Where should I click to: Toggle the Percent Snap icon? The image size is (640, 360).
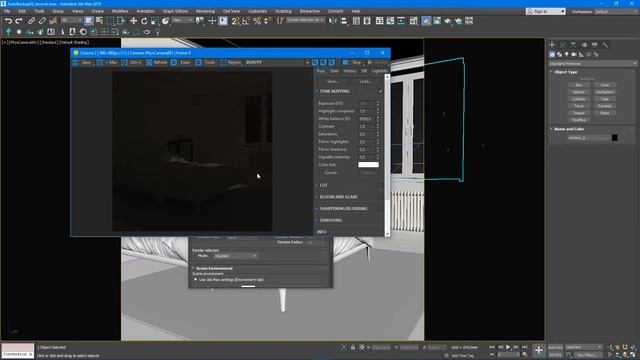click(257, 21)
